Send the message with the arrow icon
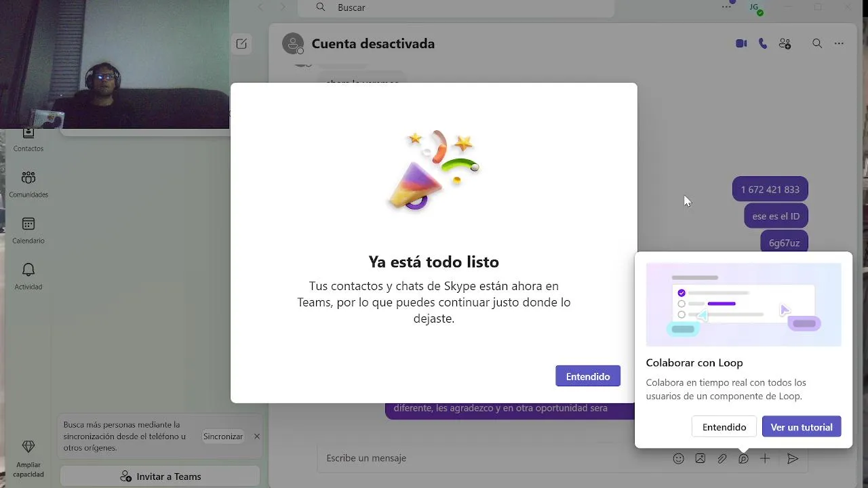The width and height of the screenshot is (868, 488). (x=793, y=459)
